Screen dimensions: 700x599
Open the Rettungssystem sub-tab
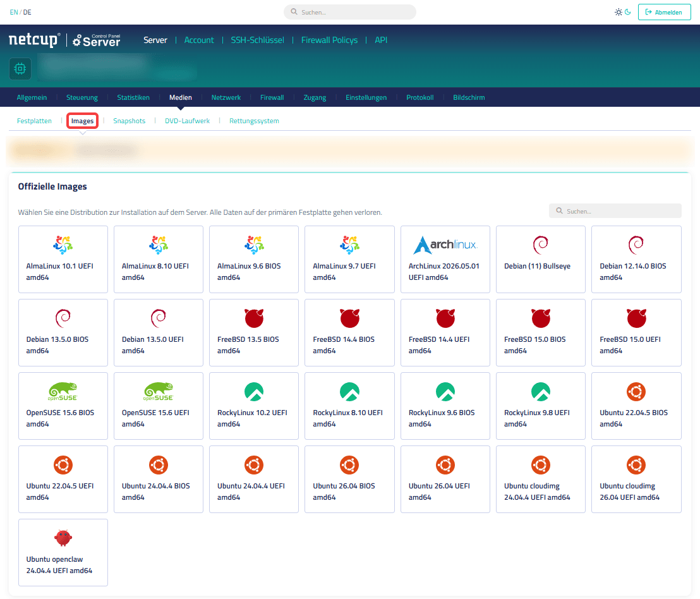pos(254,121)
